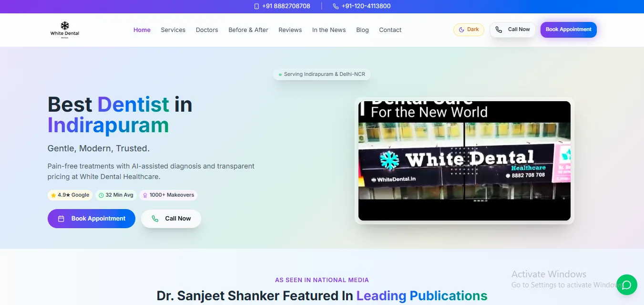Open the Blog nav link

coord(362,30)
